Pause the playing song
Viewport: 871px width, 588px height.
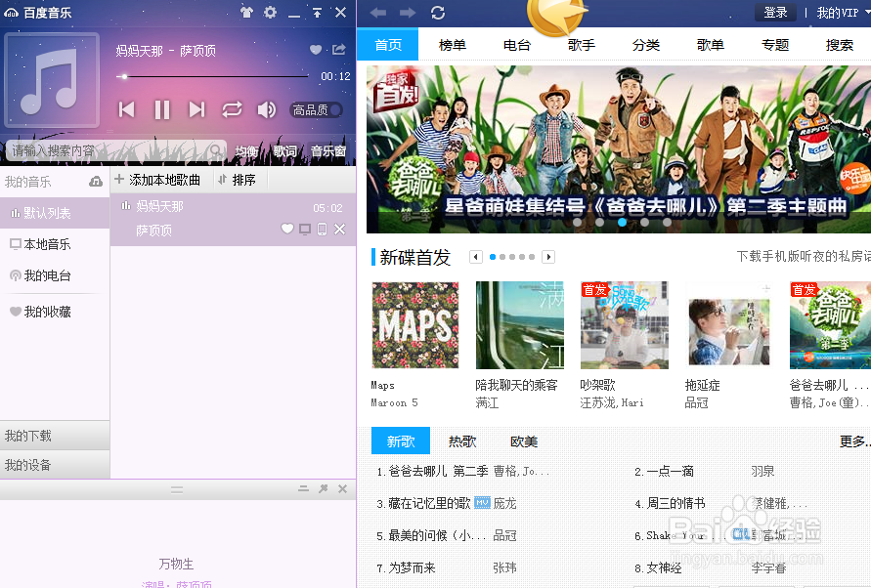click(x=161, y=110)
